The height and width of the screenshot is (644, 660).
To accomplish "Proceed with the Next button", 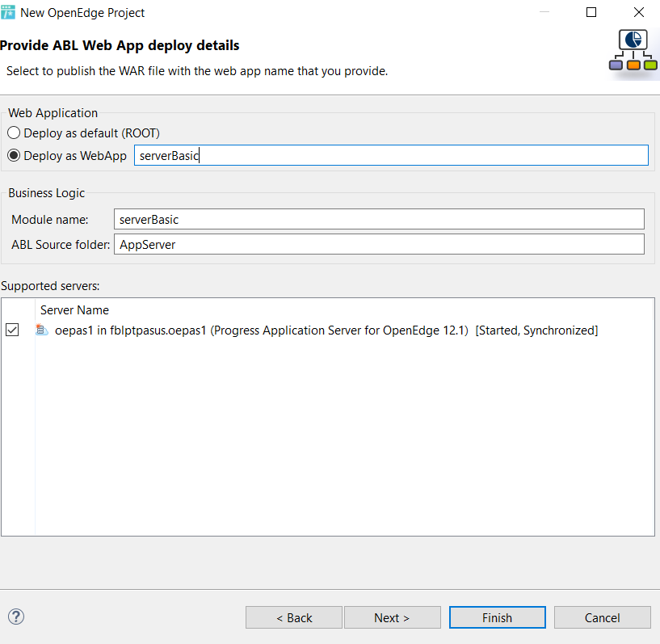I will 393,617.
